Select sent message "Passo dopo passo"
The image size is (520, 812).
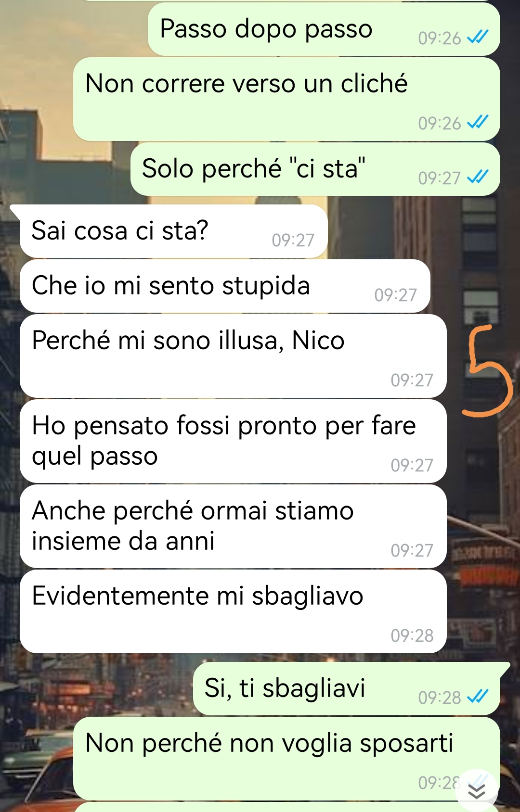coord(324,29)
